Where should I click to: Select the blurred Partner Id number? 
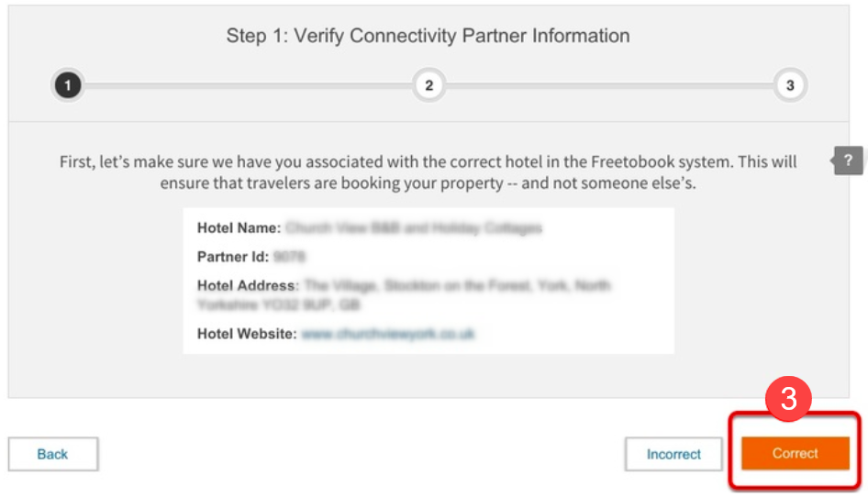point(289,257)
